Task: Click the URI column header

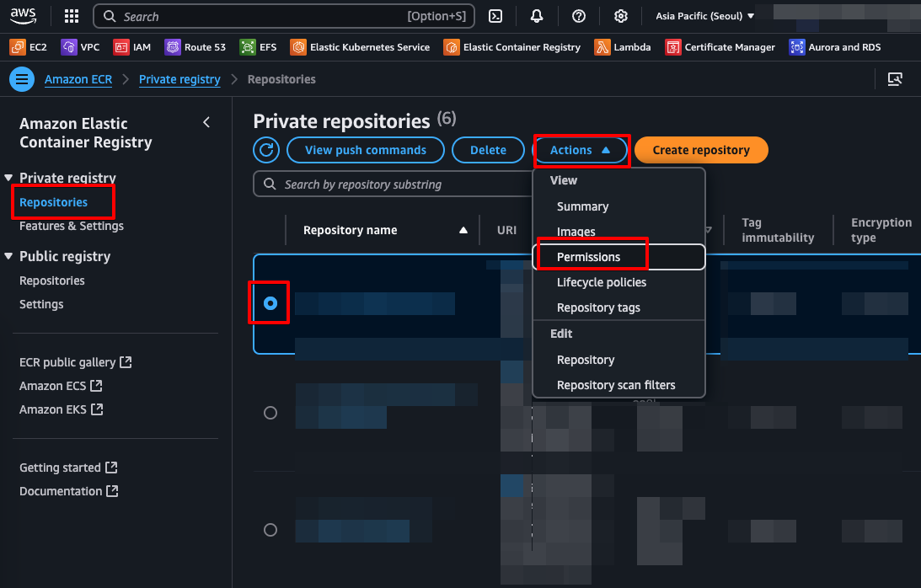Action: (507, 230)
